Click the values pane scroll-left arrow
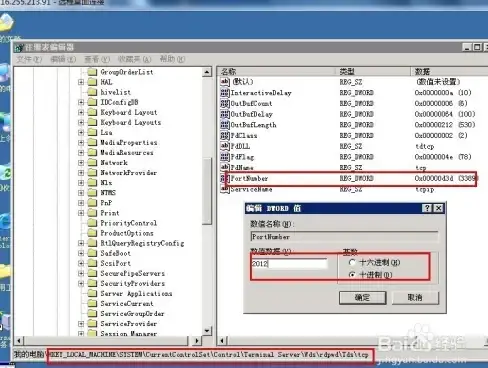The width and height of the screenshot is (488, 368). [x=223, y=341]
